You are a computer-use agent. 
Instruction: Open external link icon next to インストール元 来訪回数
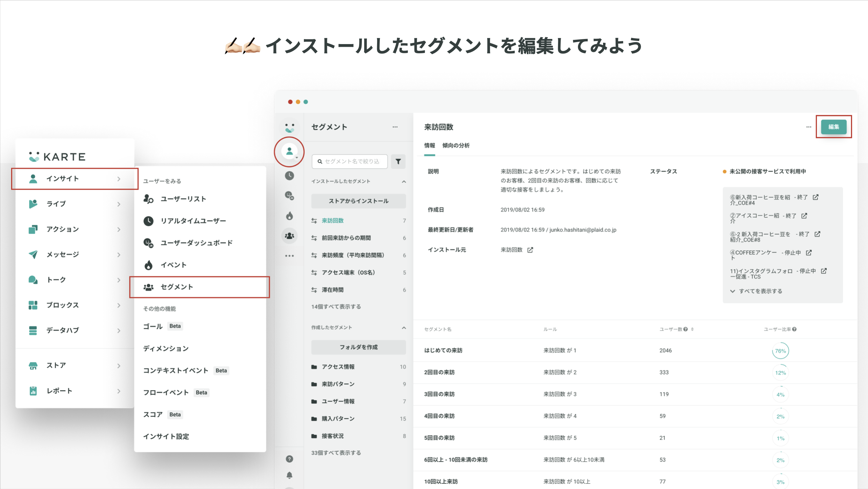tap(530, 250)
